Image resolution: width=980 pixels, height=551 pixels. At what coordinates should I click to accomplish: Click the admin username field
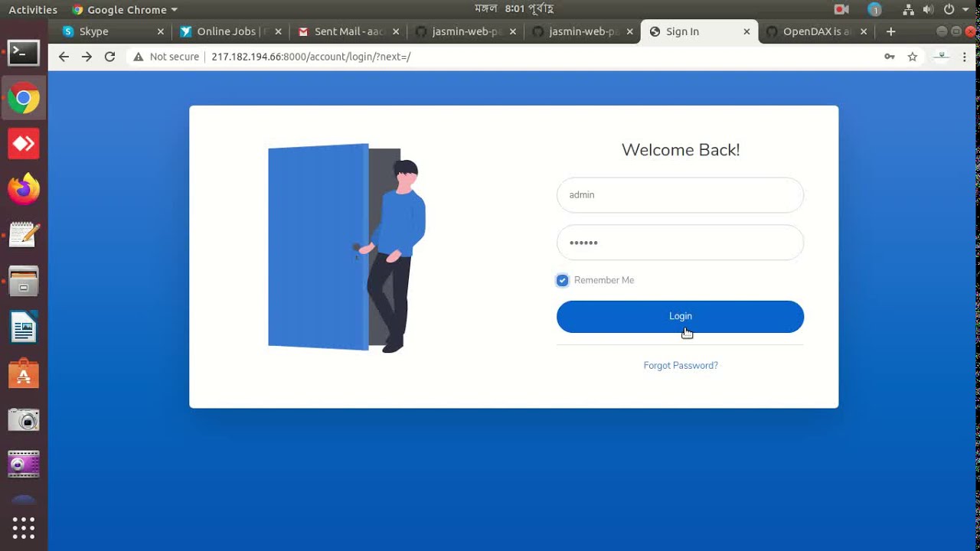680,195
